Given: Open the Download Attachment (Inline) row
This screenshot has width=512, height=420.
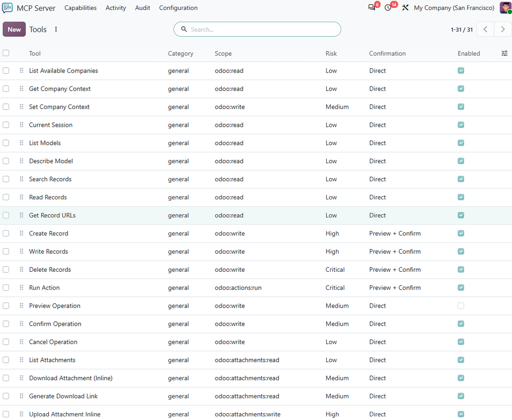Looking at the screenshot, I should (x=256, y=378).
